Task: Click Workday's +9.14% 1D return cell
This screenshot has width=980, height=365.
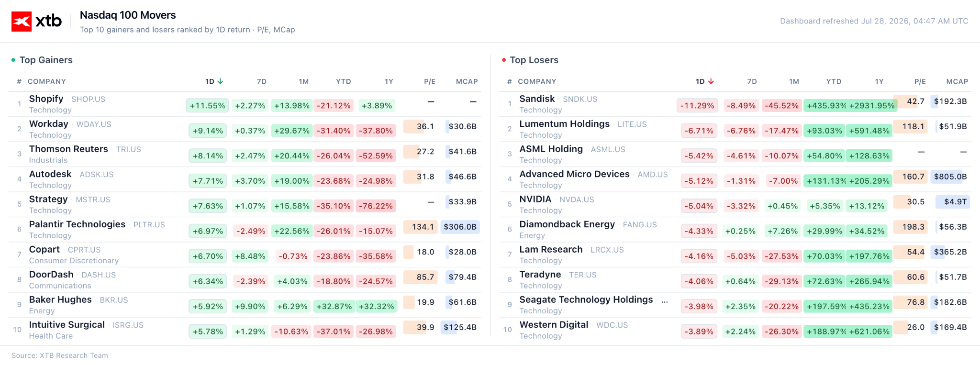Action: pos(208,131)
